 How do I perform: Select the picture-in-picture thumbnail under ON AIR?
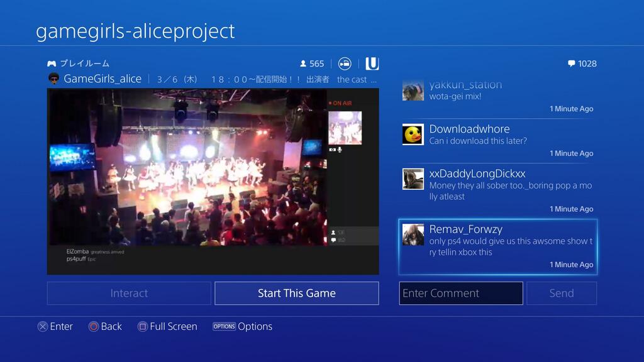coord(345,128)
